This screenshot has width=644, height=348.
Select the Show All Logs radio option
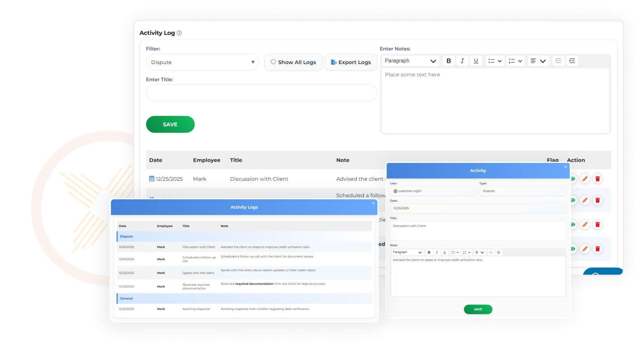(273, 62)
